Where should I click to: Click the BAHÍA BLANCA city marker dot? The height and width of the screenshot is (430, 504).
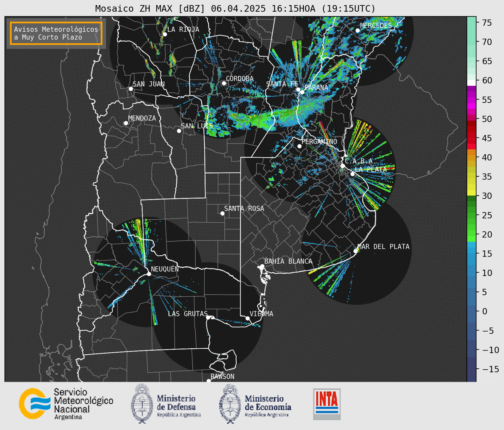262,266
